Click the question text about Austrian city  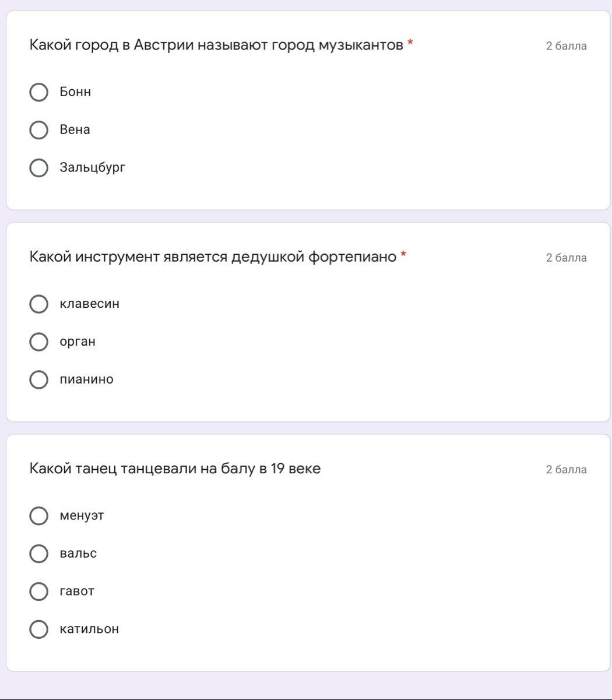[216, 45]
